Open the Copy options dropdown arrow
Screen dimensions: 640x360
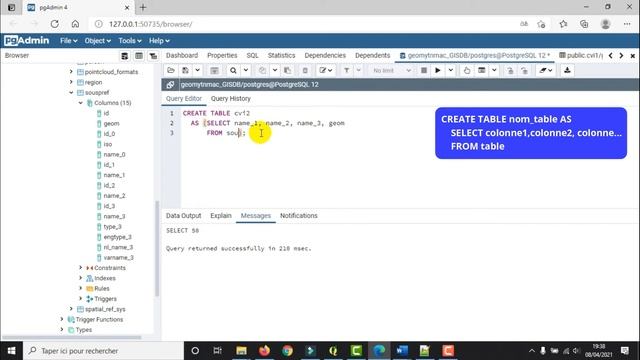click(275, 71)
